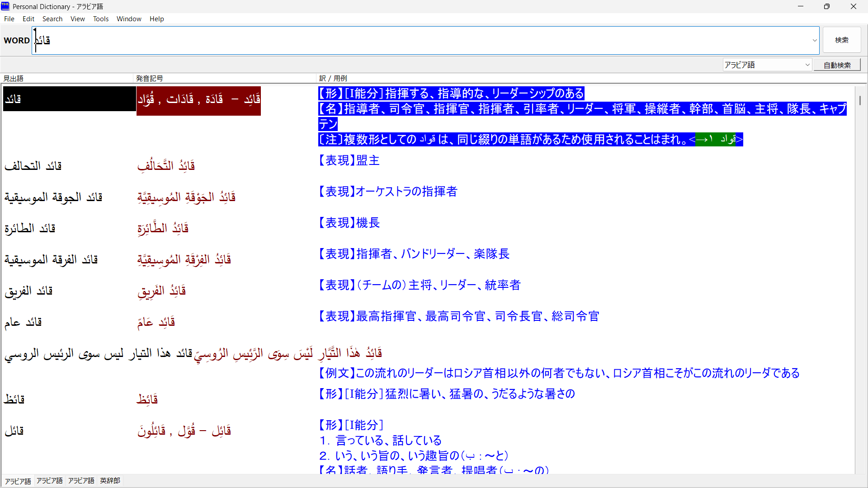Click the vertical scrollbar thumb
This screenshot has height=488, width=868.
(859, 100)
